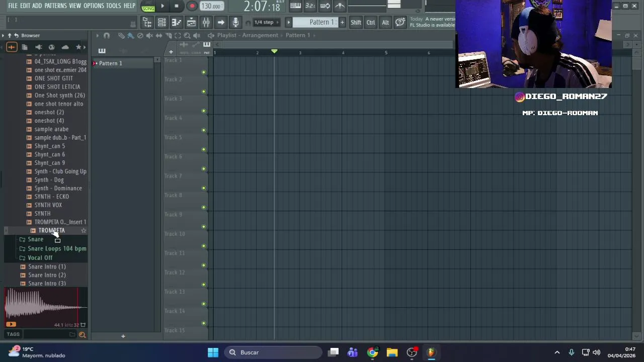Toggle the Ctrl modifier button
The width and height of the screenshot is (644, 362).
tap(370, 22)
